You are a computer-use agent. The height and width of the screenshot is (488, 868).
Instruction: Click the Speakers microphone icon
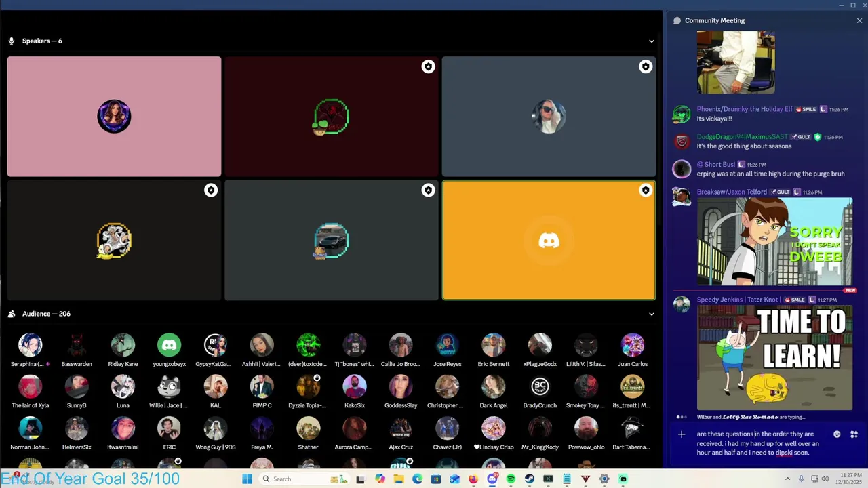(x=11, y=41)
